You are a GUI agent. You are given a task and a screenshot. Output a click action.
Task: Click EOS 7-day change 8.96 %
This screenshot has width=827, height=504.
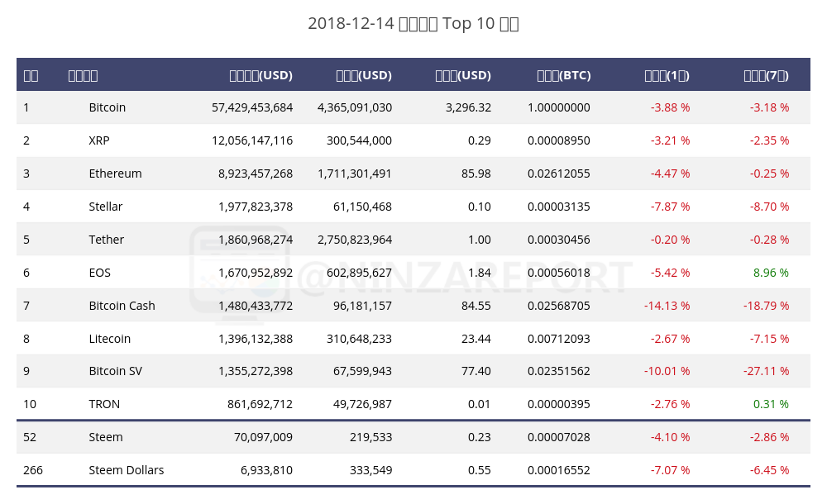[771, 273]
